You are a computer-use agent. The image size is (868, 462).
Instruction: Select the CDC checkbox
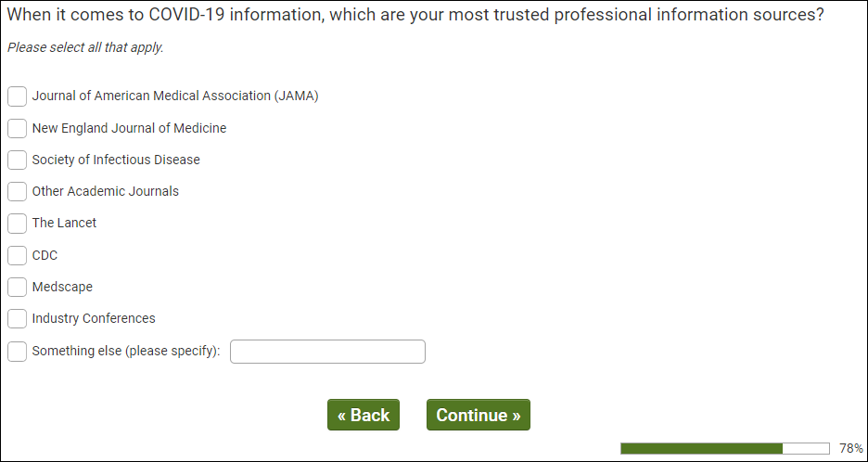coord(17,255)
